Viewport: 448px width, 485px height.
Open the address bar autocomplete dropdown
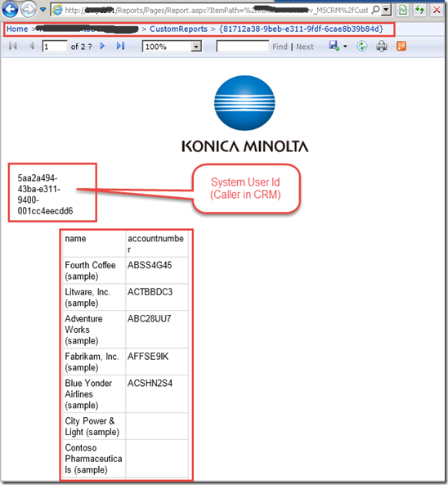386,10
